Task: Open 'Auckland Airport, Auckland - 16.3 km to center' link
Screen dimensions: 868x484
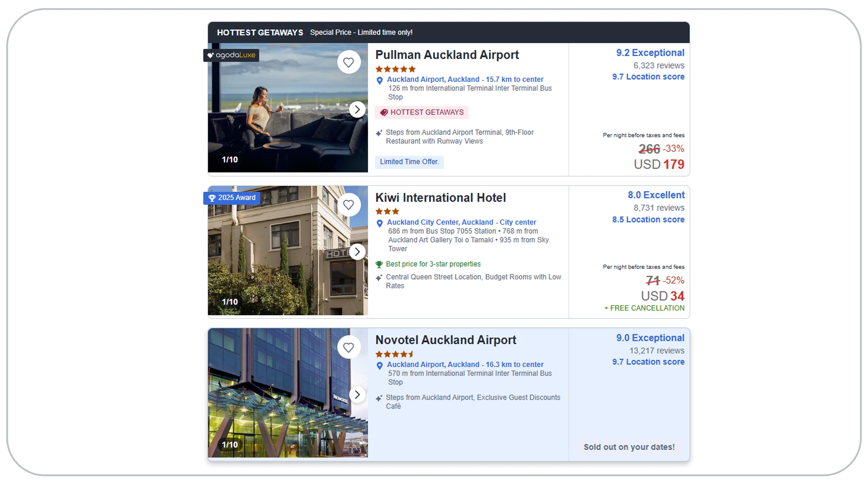Action: click(x=465, y=365)
